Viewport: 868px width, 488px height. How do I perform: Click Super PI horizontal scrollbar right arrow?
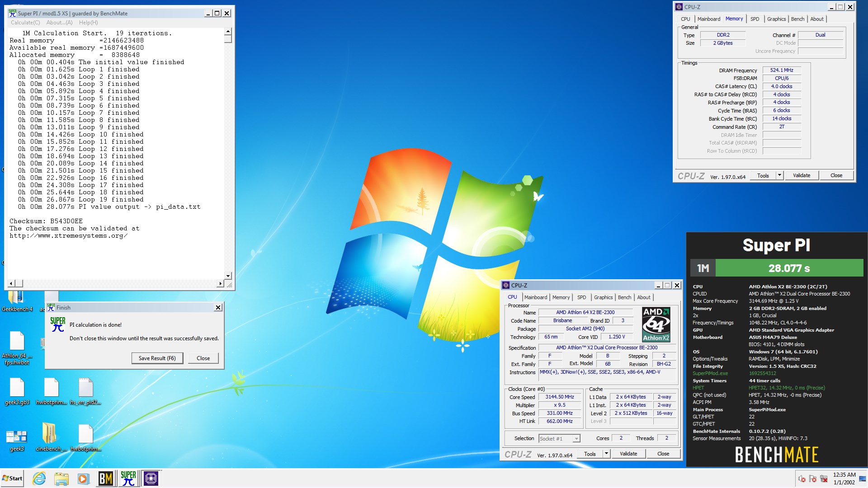(x=220, y=283)
